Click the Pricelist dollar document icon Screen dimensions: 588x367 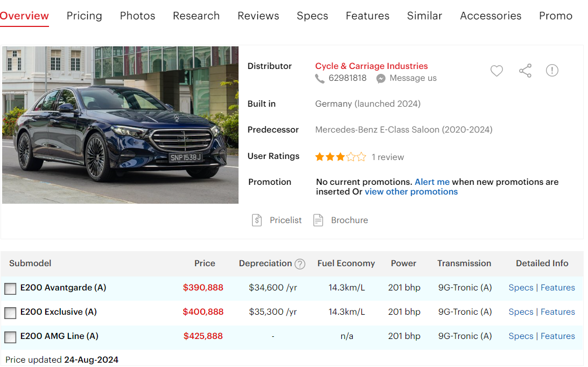point(257,220)
